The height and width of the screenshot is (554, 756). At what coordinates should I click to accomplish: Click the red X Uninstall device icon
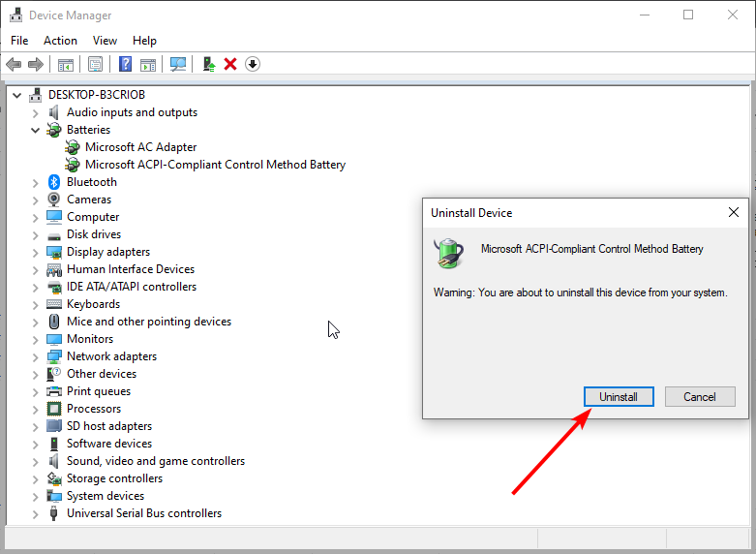coord(230,64)
